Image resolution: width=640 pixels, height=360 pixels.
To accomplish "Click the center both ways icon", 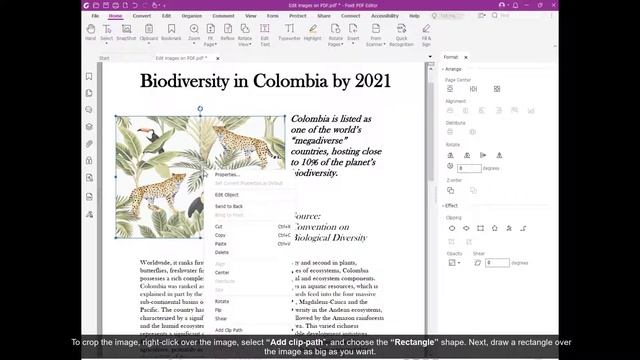I will point(497,89).
